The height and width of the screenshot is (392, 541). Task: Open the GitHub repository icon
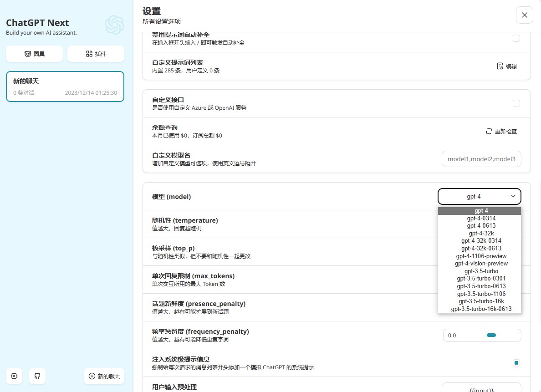coord(37,376)
